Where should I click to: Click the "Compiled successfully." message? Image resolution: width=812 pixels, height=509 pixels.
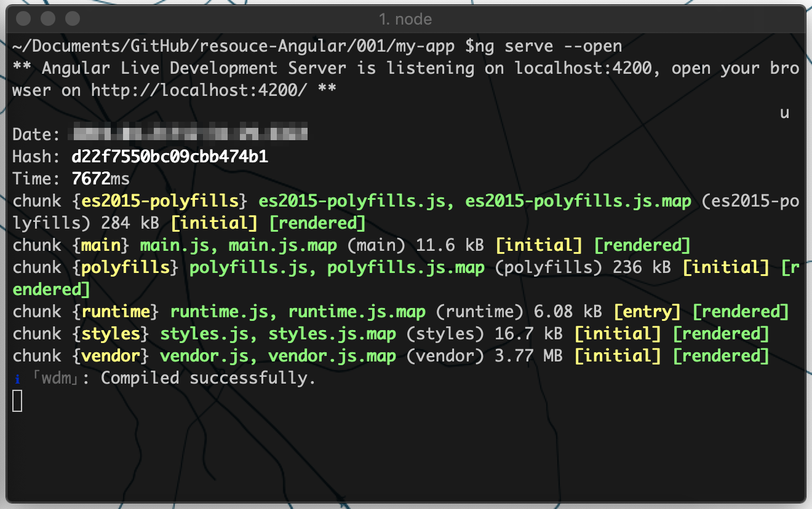(208, 378)
